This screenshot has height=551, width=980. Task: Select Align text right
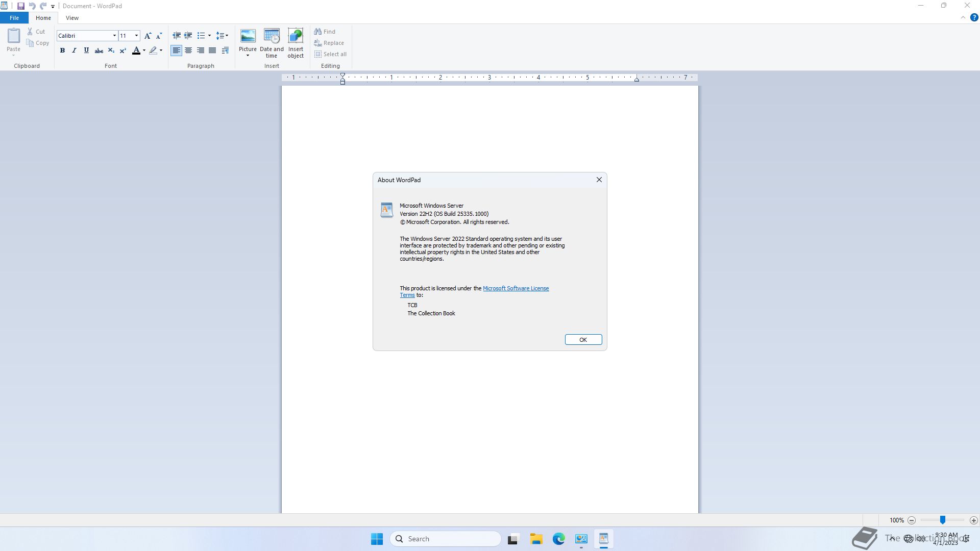(x=201, y=51)
